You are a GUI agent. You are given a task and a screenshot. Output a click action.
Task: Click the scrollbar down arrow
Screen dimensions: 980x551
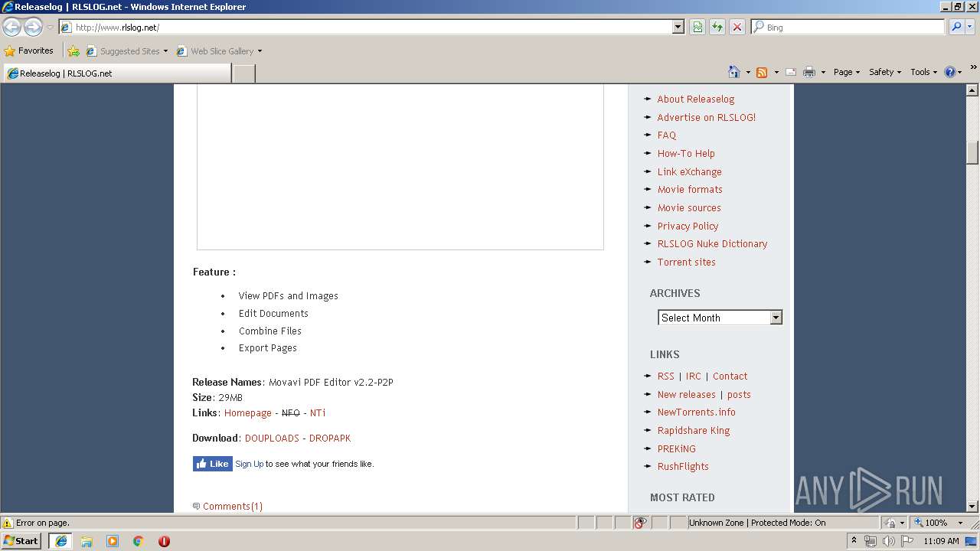click(972, 506)
